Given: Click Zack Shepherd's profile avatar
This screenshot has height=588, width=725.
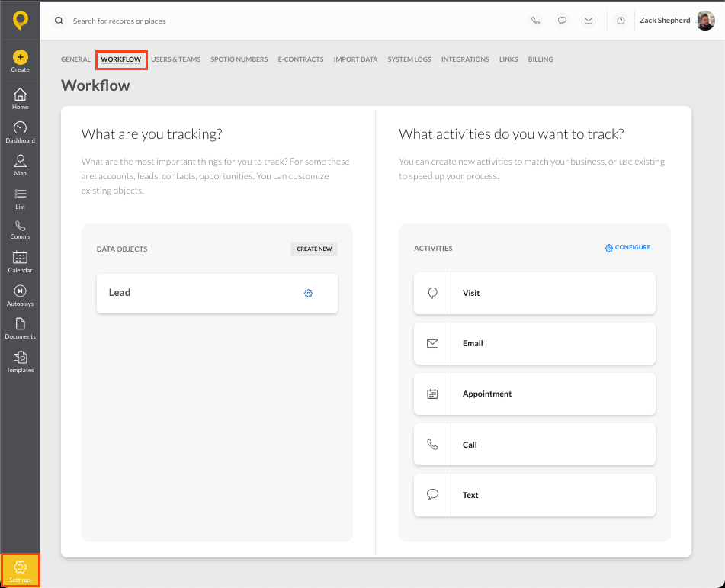Looking at the screenshot, I should (x=706, y=21).
